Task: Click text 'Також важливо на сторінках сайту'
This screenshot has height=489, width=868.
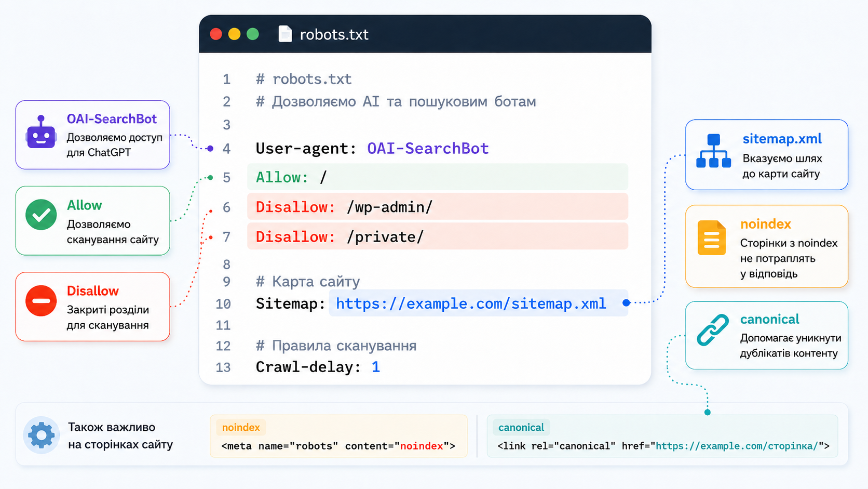Action: tap(120, 435)
